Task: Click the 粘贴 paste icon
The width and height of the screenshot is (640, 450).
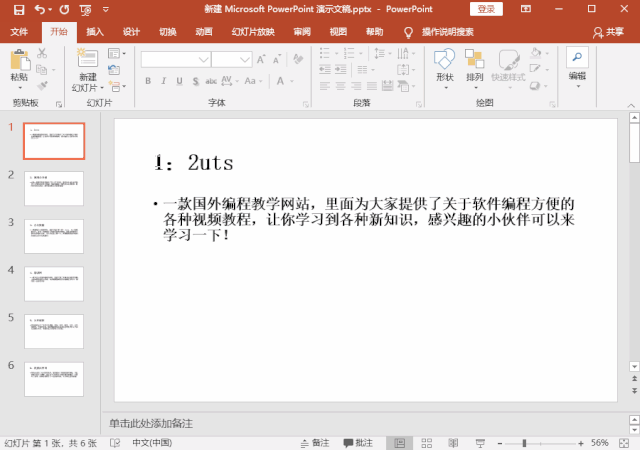Action: click(x=20, y=60)
